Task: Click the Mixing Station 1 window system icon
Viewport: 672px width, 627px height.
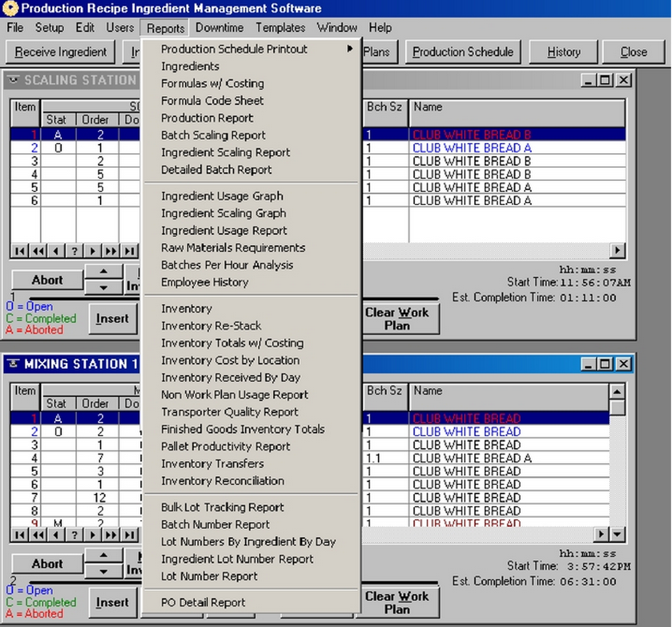Action: (13, 364)
